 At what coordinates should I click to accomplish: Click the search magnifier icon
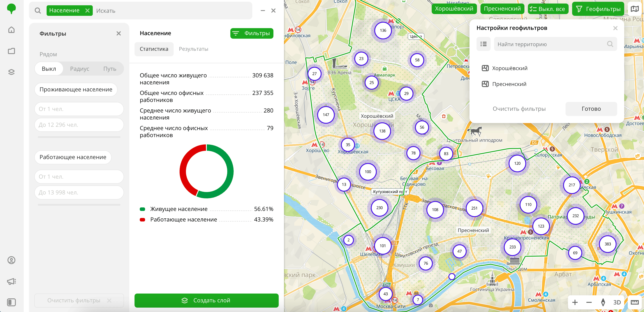tap(38, 11)
